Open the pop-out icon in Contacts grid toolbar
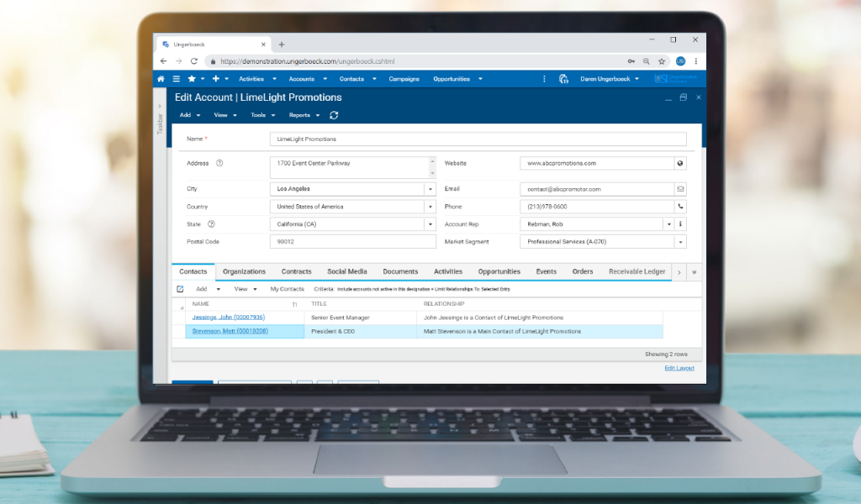This screenshot has height=504, width=861. pos(180,289)
